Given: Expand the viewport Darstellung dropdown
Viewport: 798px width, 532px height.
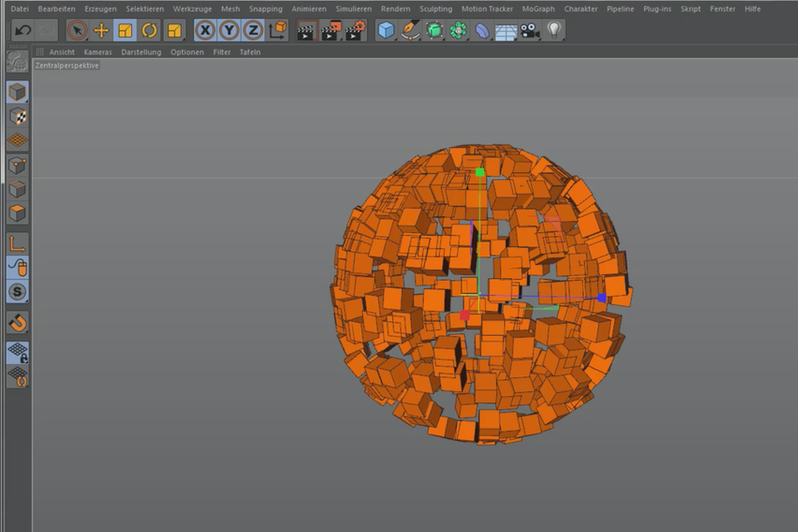Looking at the screenshot, I should pyautogui.click(x=141, y=52).
